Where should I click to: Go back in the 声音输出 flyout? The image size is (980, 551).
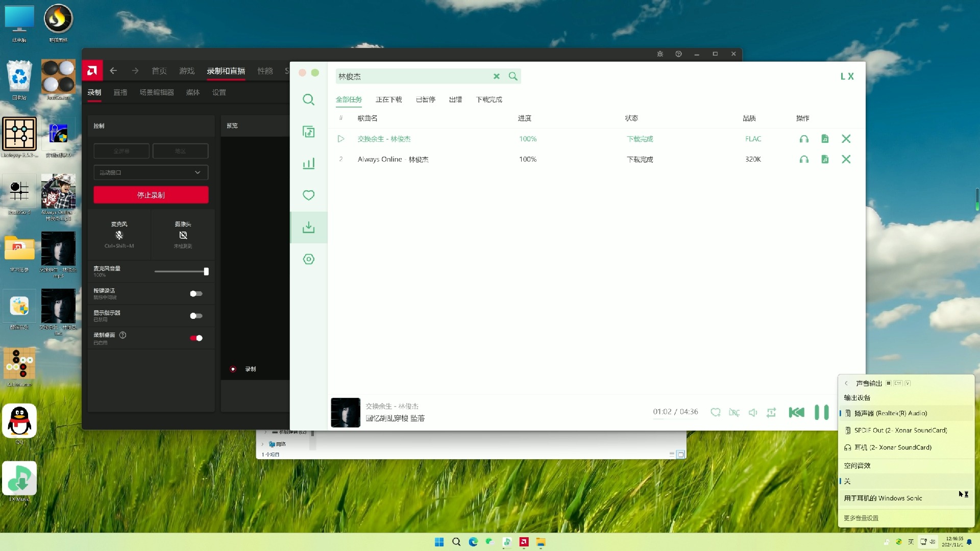846,383
